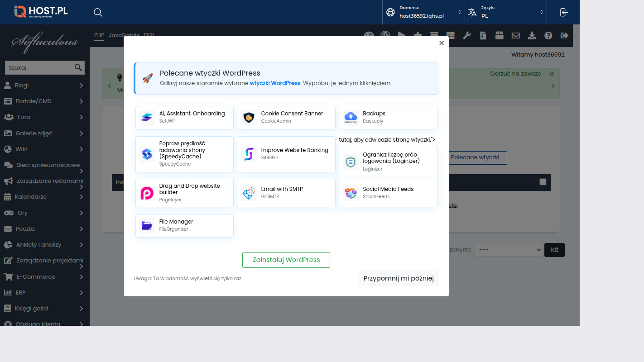Click the Kalendarze calendar icon in sidebar
644x362 pixels.
pos(7,197)
